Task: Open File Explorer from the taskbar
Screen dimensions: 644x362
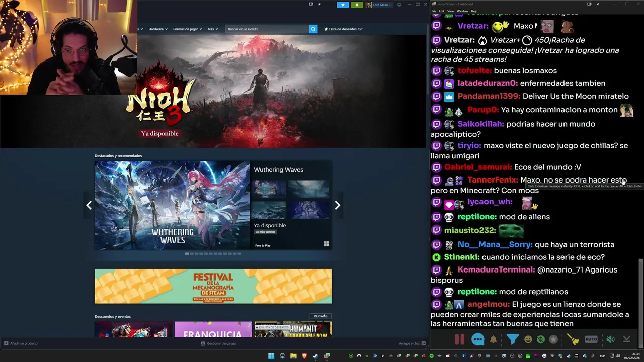Action: pos(293,356)
